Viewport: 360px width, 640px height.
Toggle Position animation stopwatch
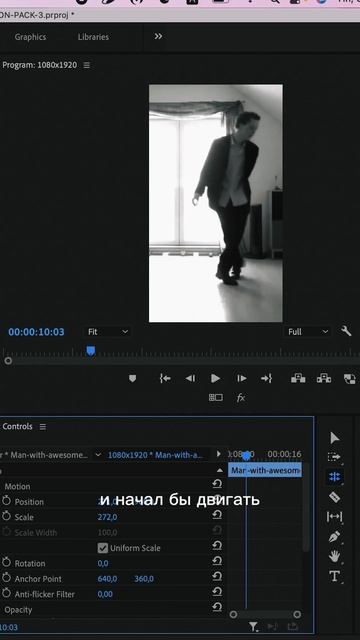click(x=6, y=501)
